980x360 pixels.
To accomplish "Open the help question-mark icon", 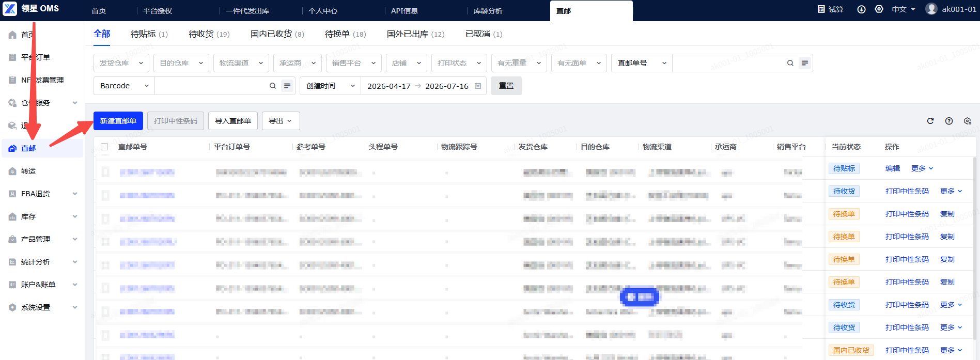I will coord(949,121).
